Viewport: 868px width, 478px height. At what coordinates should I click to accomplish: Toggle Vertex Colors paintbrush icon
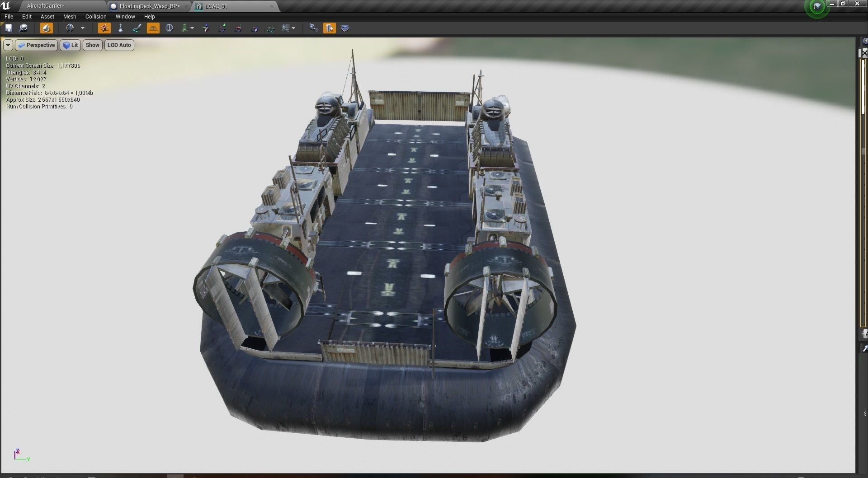(137, 28)
